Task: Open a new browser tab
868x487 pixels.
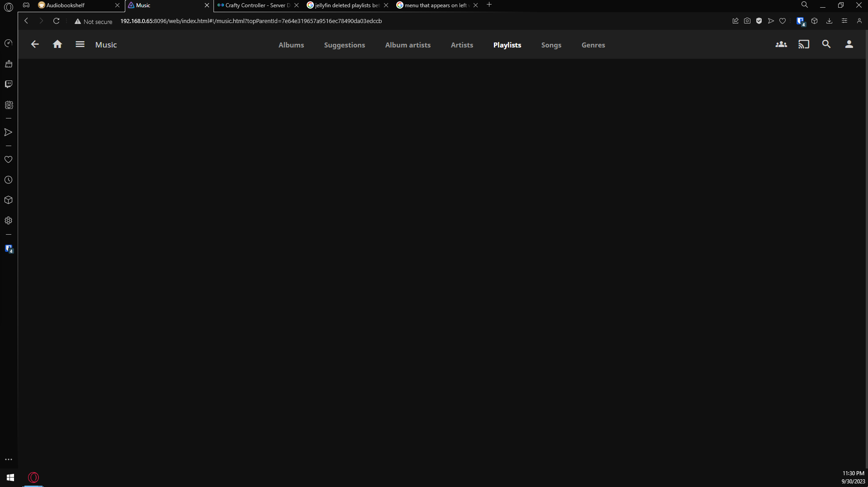Action: [489, 5]
